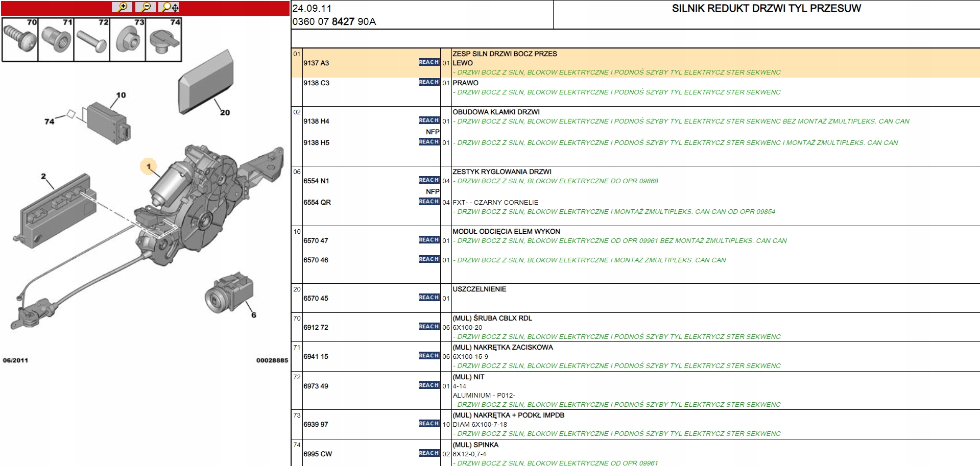Click the REACH badge for part 6941 15
The height and width of the screenshot is (466, 980).
tap(429, 356)
